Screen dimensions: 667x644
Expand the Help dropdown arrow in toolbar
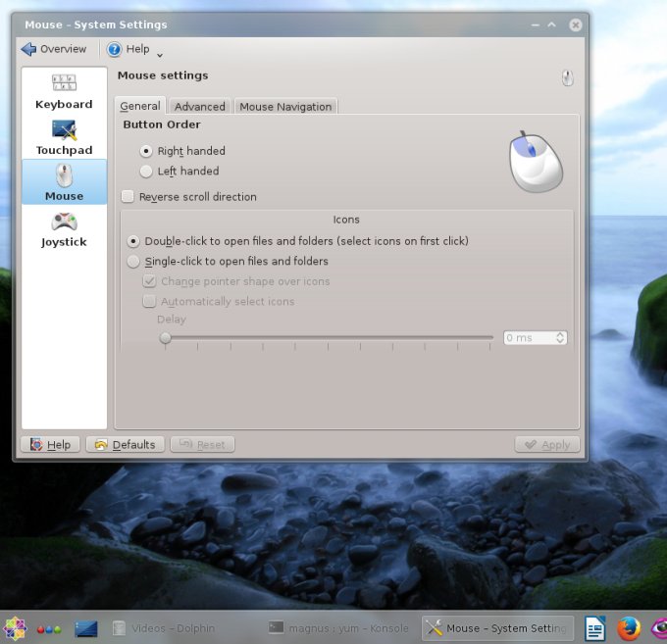(x=160, y=52)
